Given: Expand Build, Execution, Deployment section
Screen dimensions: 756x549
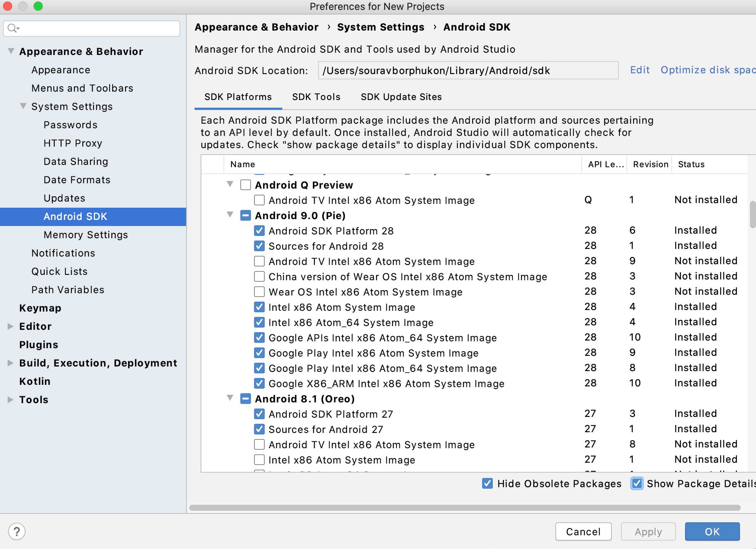Looking at the screenshot, I should pos(10,363).
